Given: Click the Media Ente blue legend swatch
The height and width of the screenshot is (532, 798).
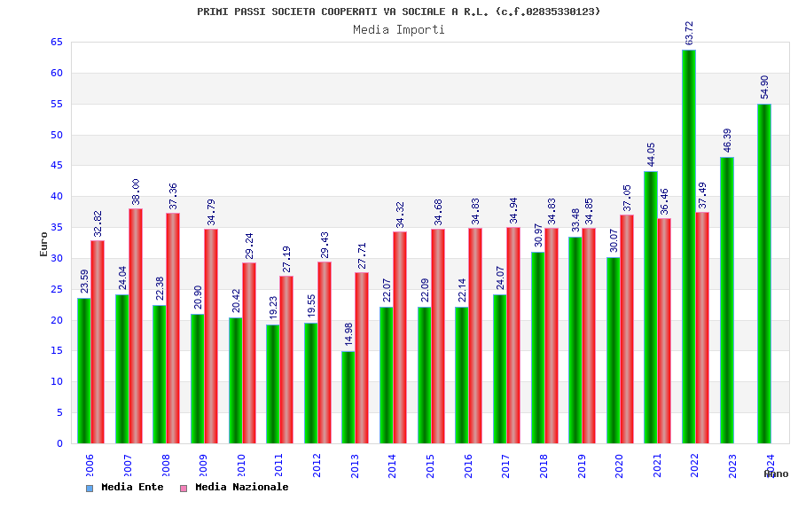Looking at the screenshot, I should coord(90,489).
